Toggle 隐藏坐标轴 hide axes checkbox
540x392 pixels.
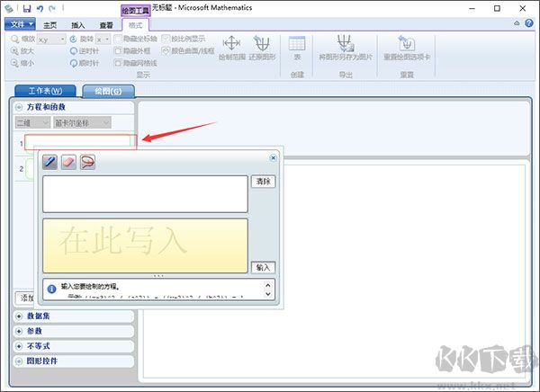(x=118, y=39)
